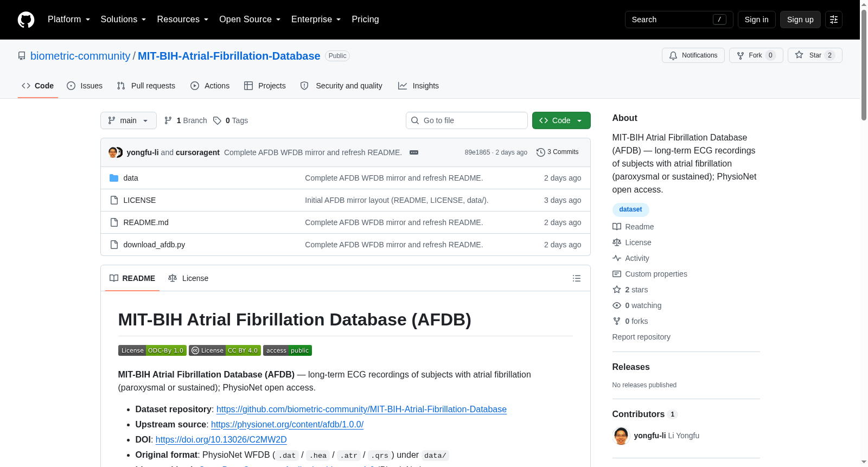Open the 0 Tags link
Viewport: 868px width, 467px height.
[x=231, y=120]
